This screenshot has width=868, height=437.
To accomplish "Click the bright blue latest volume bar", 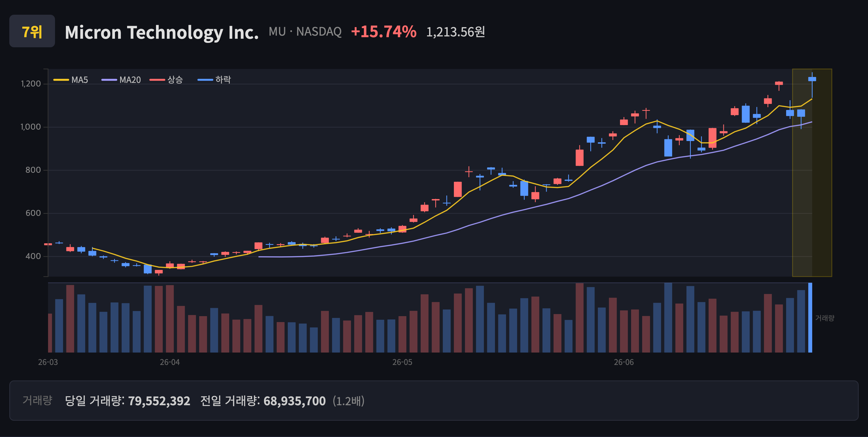I will [810, 318].
